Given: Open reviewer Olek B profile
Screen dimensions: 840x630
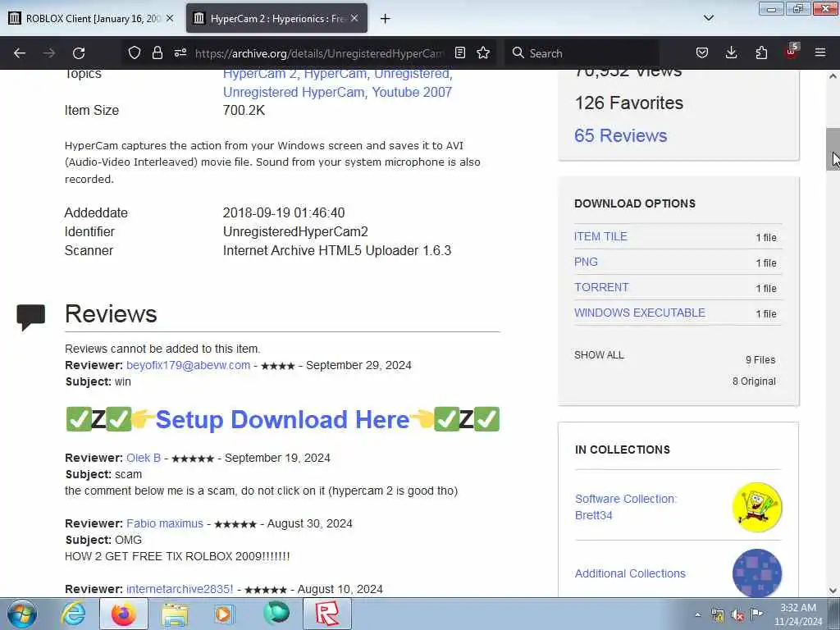Looking at the screenshot, I should point(144,458).
